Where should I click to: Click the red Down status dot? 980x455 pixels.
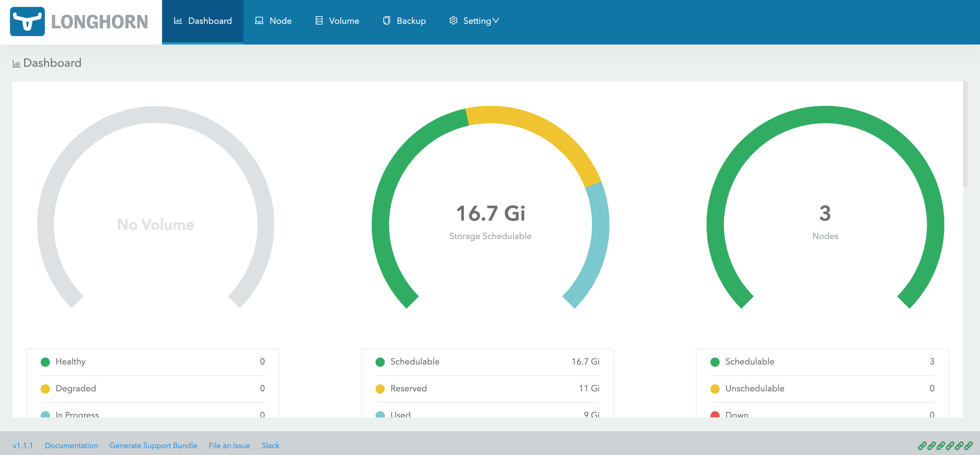(715, 415)
